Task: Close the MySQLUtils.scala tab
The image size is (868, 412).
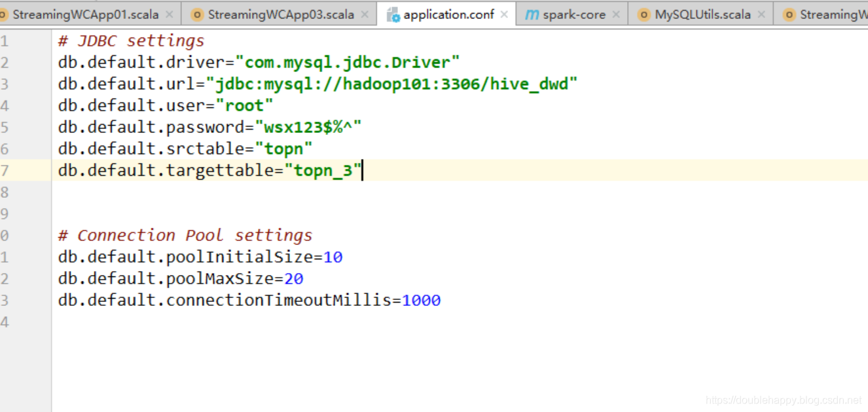Action: click(761, 14)
